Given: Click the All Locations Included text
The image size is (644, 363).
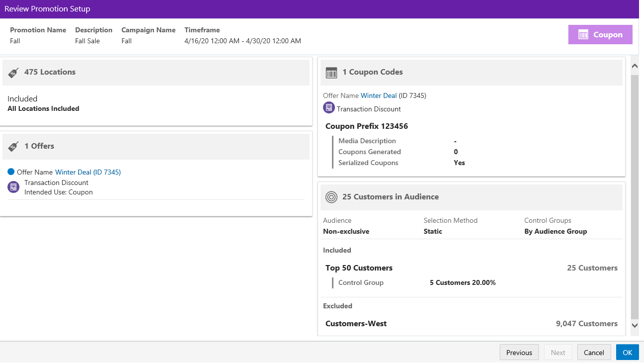Looking at the screenshot, I should 43,108.
